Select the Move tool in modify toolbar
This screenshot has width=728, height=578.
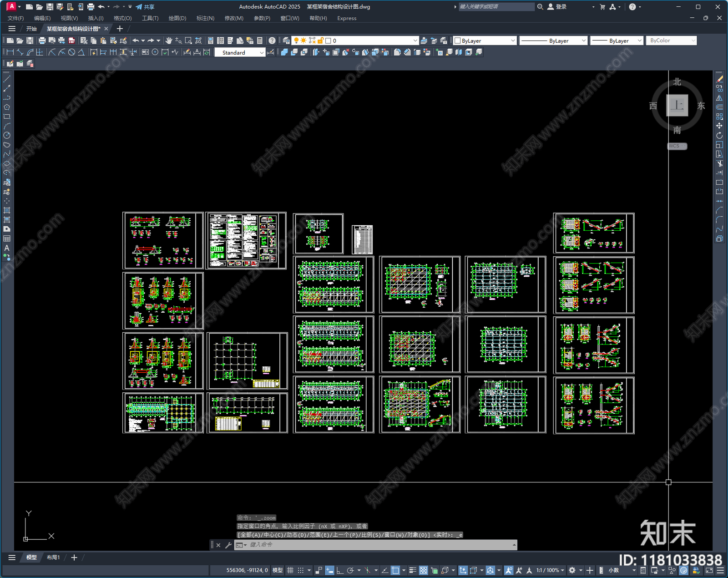tap(719, 126)
